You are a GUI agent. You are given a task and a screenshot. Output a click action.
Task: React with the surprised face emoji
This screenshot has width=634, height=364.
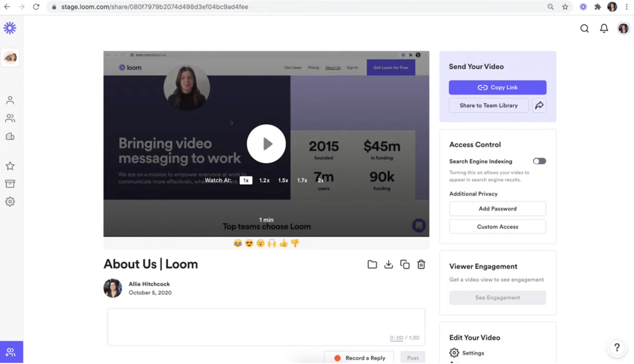(x=260, y=243)
